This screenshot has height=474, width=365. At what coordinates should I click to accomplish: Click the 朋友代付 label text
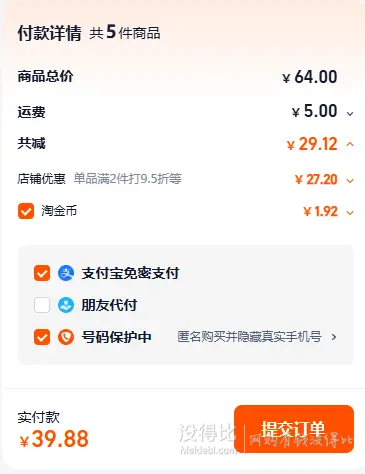(x=109, y=305)
